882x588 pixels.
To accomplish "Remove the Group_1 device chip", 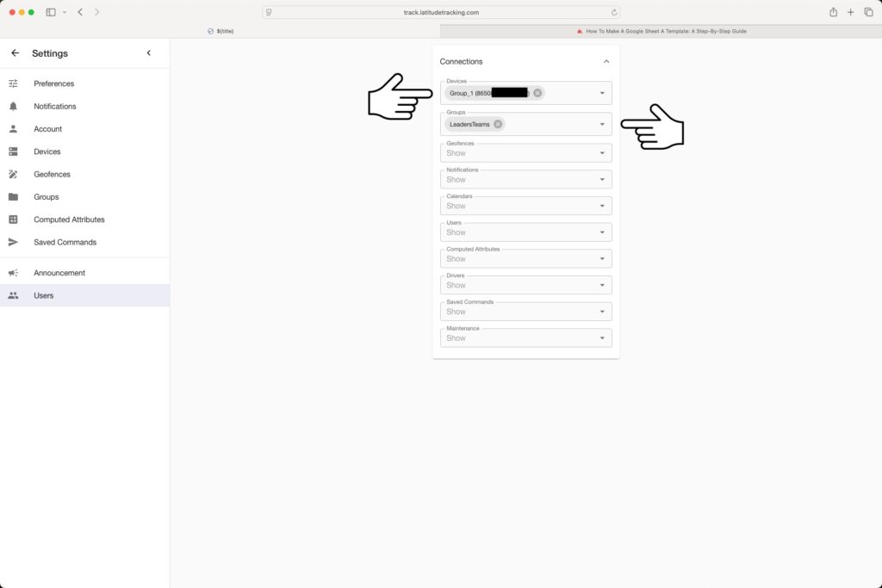I will click(537, 92).
